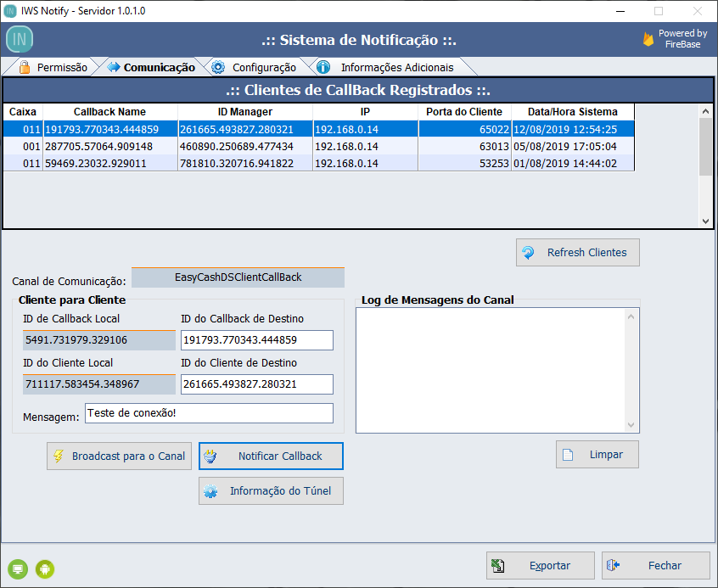Viewport: 718px width, 588px height.
Task: Click the blue arrow icon on Comunicação tab
Action: click(x=114, y=67)
